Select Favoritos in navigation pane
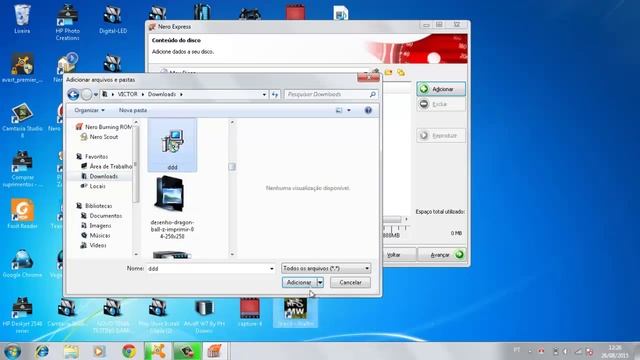Image resolution: width=640 pixels, height=360 pixels. pos(92,157)
